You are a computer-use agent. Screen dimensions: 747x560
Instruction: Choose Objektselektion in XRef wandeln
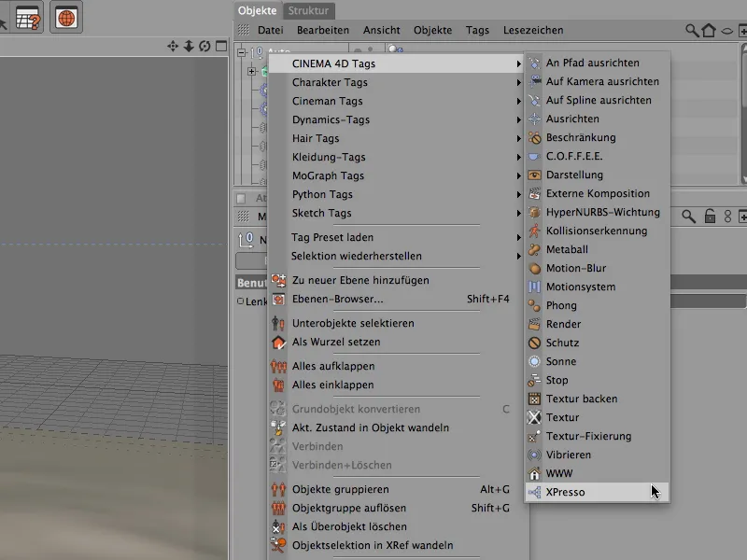coord(396,545)
